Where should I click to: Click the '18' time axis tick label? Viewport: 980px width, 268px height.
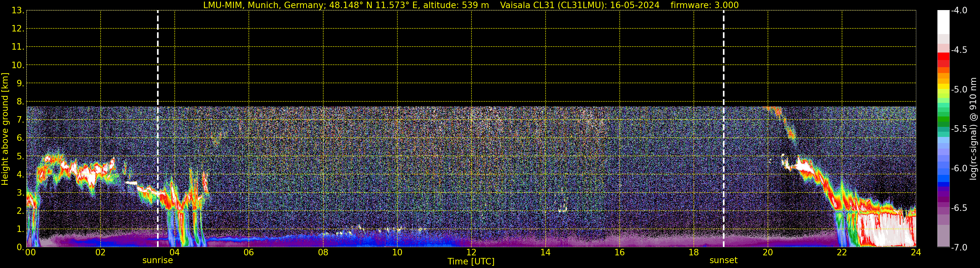(694, 252)
